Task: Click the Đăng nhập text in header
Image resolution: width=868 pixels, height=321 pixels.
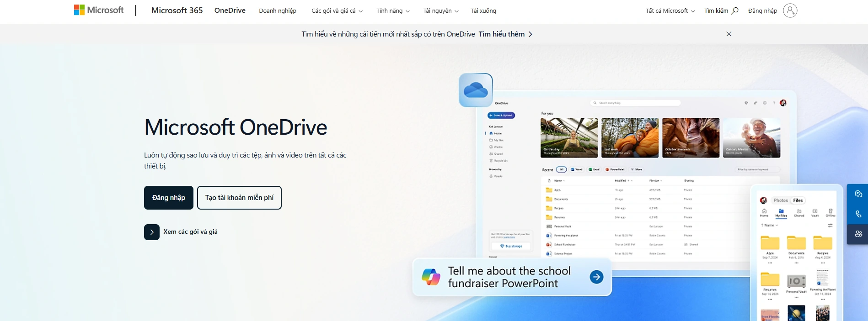Action: pyautogui.click(x=762, y=11)
